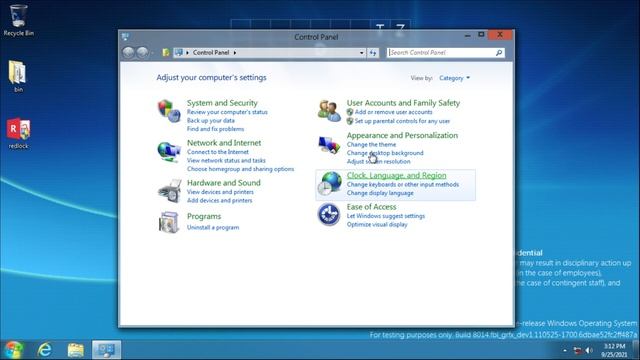The height and width of the screenshot is (360, 640).
Task: Click Optimize visual display
Action: pyautogui.click(x=377, y=224)
